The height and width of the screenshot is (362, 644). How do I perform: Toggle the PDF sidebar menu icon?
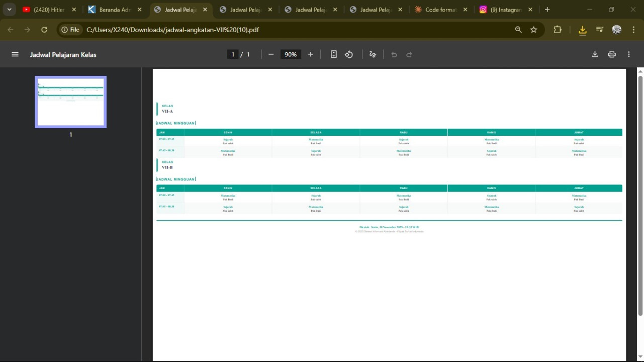[x=15, y=54]
